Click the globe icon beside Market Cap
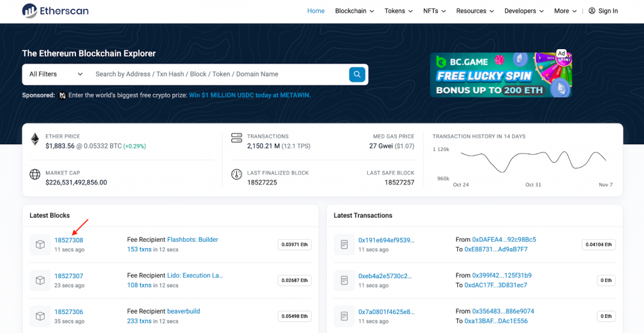This screenshot has width=644, height=333. (35, 174)
